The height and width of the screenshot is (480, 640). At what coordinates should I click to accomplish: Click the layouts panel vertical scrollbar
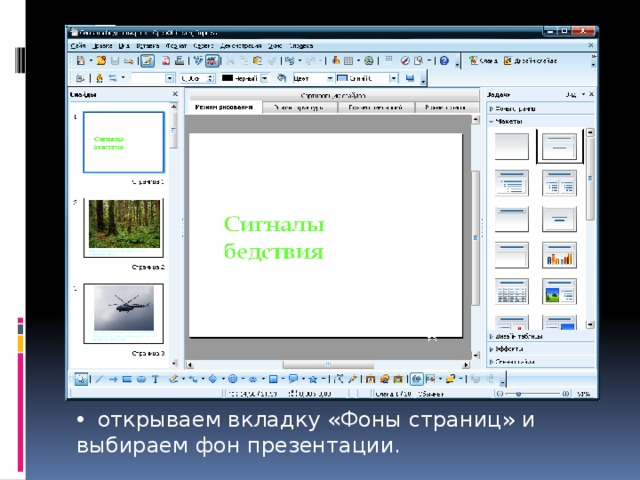pos(590,229)
